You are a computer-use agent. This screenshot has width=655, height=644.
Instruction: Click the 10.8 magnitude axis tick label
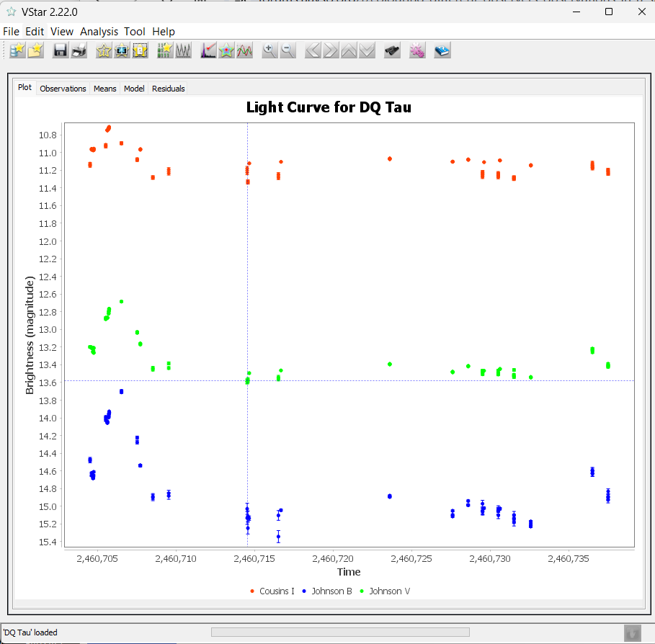click(48, 135)
